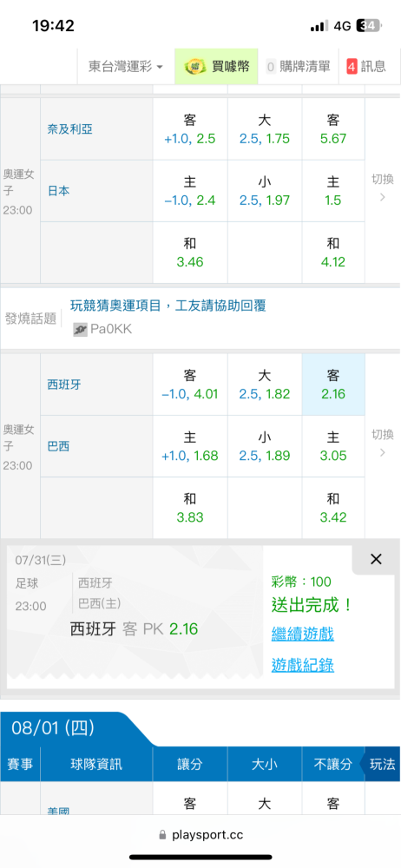This screenshot has width=401, height=868.
Task: Expand 切換 chevron for Spain-Brazil match
Action: tap(382, 444)
